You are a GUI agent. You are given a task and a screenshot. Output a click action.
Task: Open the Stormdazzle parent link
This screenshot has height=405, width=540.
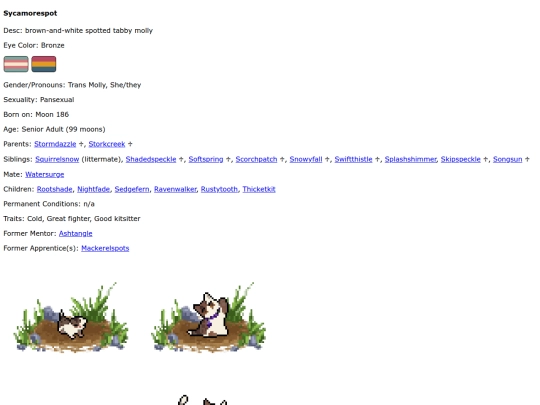click(x=55, y=144)
